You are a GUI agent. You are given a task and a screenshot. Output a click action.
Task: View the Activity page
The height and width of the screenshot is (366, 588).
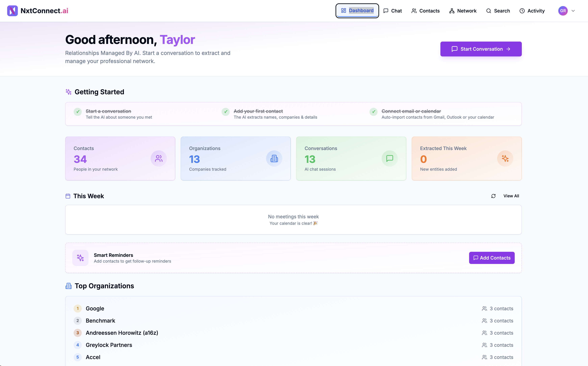coord(532,11)
